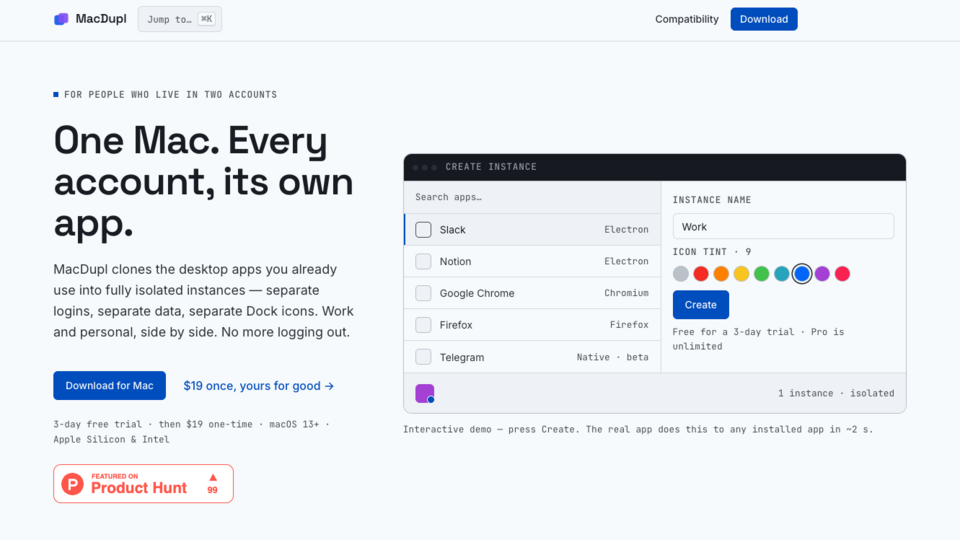Pick the purple icon tint
960x540 pixels.
pyautogui.click(x=822, y=274)
